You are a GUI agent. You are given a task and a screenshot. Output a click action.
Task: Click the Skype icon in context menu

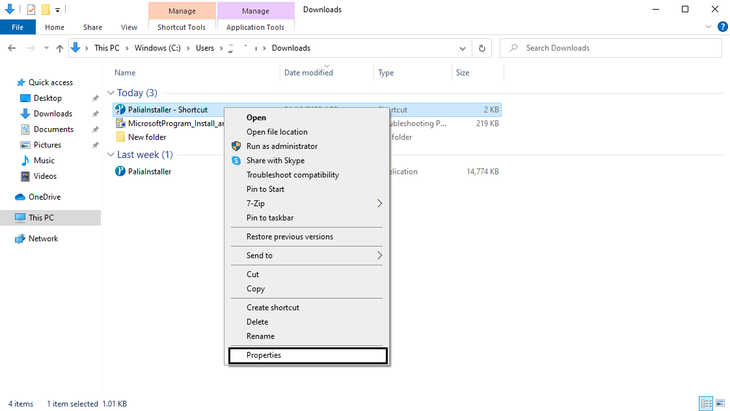pyautogui.click(x=237, y=161)
